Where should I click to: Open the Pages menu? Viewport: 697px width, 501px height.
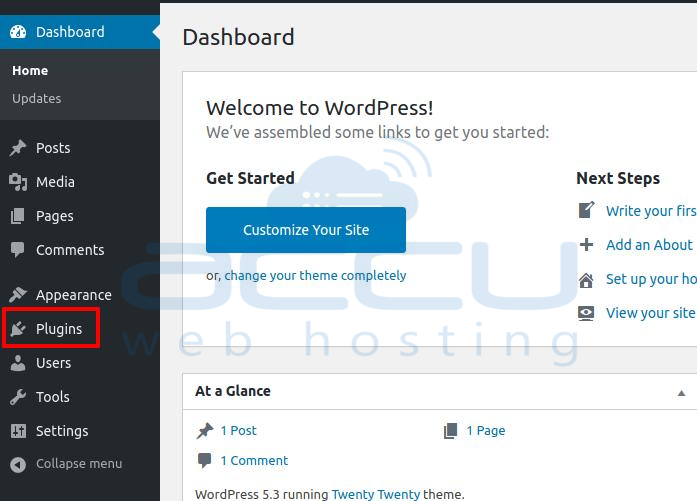55,216
